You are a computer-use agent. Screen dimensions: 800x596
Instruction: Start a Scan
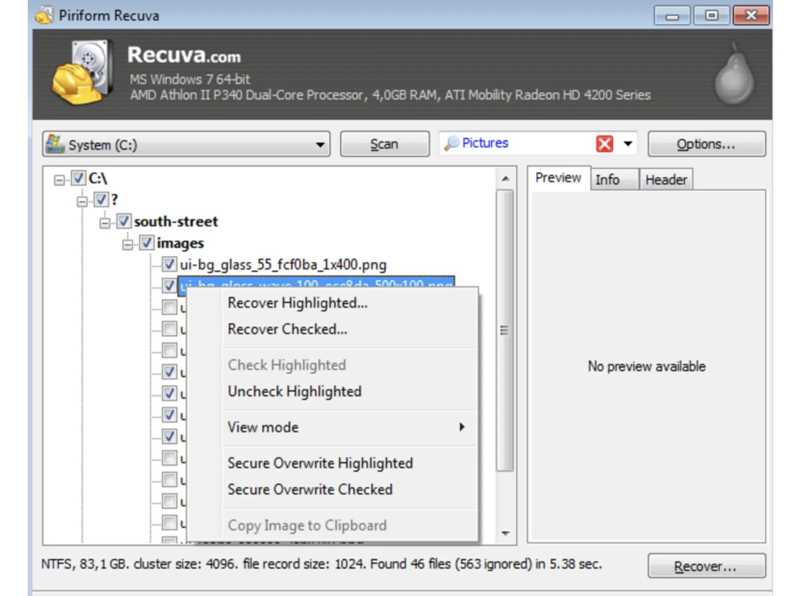point(384,144)
